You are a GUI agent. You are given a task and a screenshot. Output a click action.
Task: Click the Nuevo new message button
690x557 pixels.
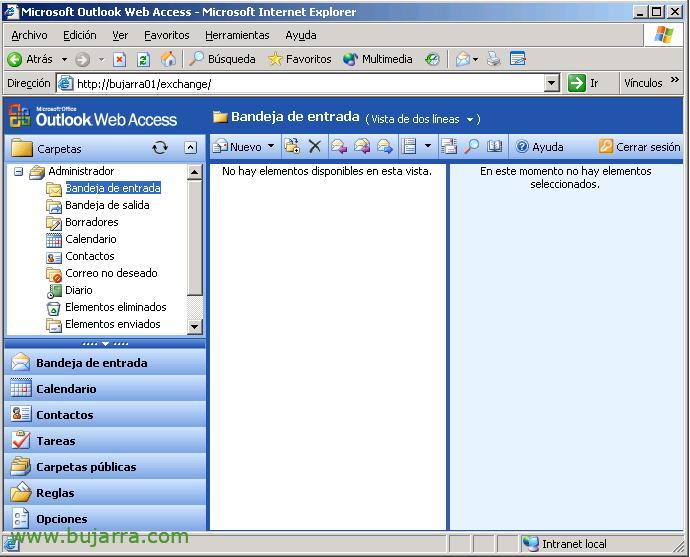[x=238, y=147]
